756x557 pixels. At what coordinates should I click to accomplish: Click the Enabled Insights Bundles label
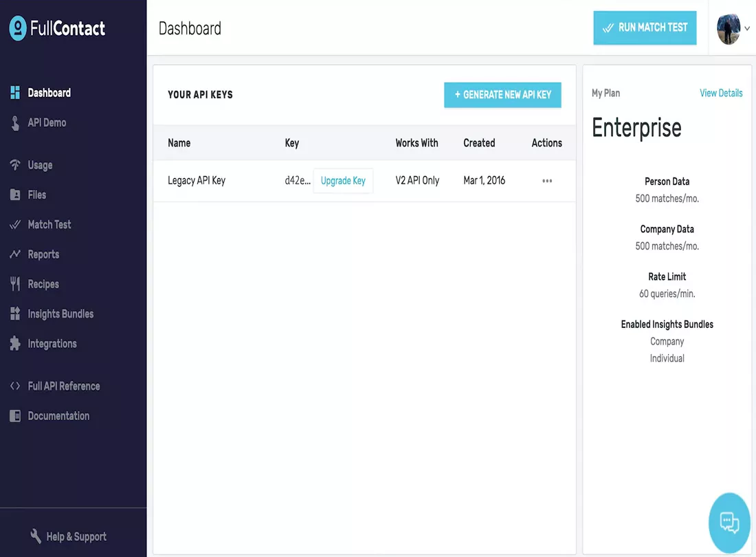[x=667, y=325]
